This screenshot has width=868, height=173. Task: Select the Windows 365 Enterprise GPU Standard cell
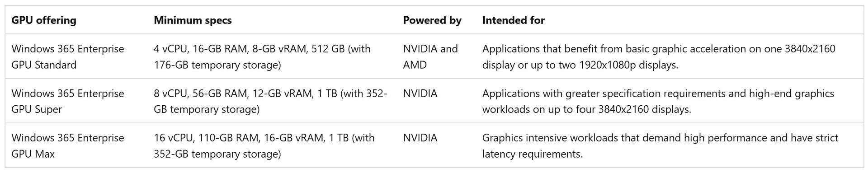[68, 57]
